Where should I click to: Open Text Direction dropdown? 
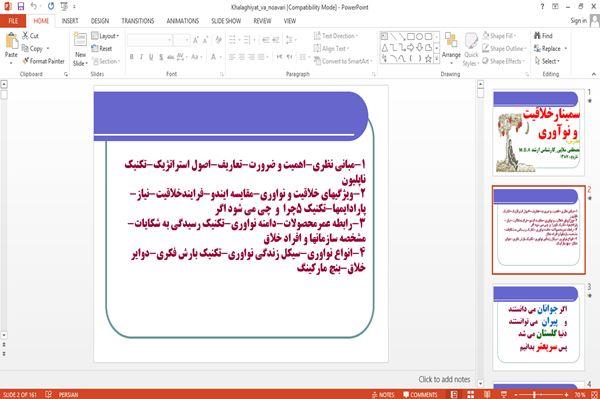click(336, 36)
